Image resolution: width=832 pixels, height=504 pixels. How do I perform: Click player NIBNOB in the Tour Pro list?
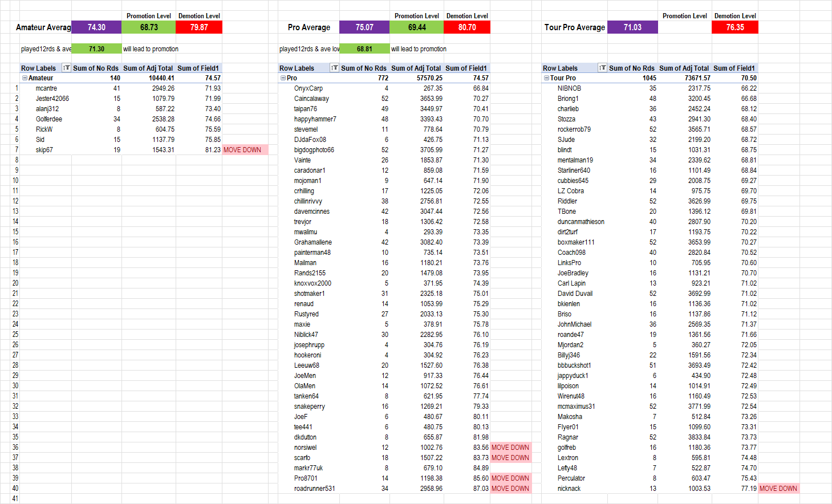(x=569, y=88)
